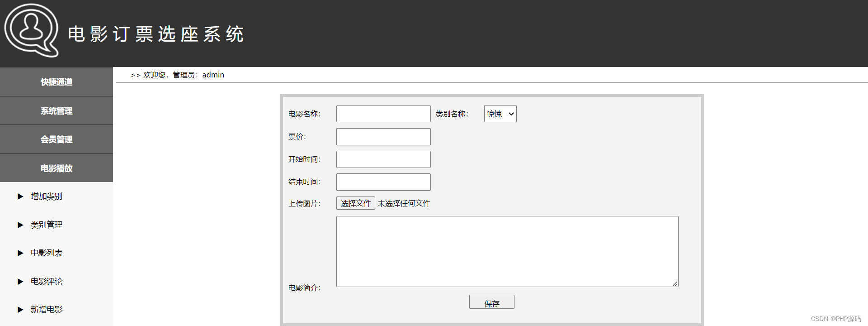Screen dimensions: 868x326
Task: Click the text area resize handle
Action: [x=675, y=283]
